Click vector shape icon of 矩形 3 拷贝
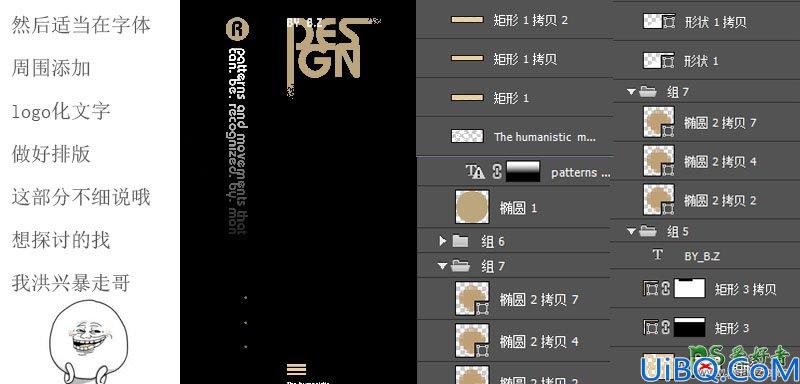800x384 pixels. [650, 289]
